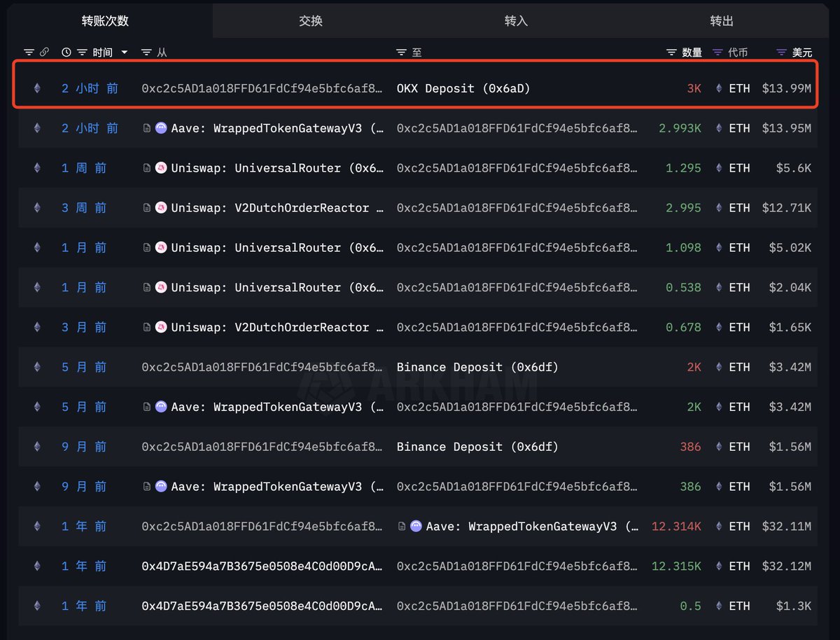Click the contract document icon in the 12.314K row
The width and height of the screenshot is (840, 640).
click(x=401, y=527)
